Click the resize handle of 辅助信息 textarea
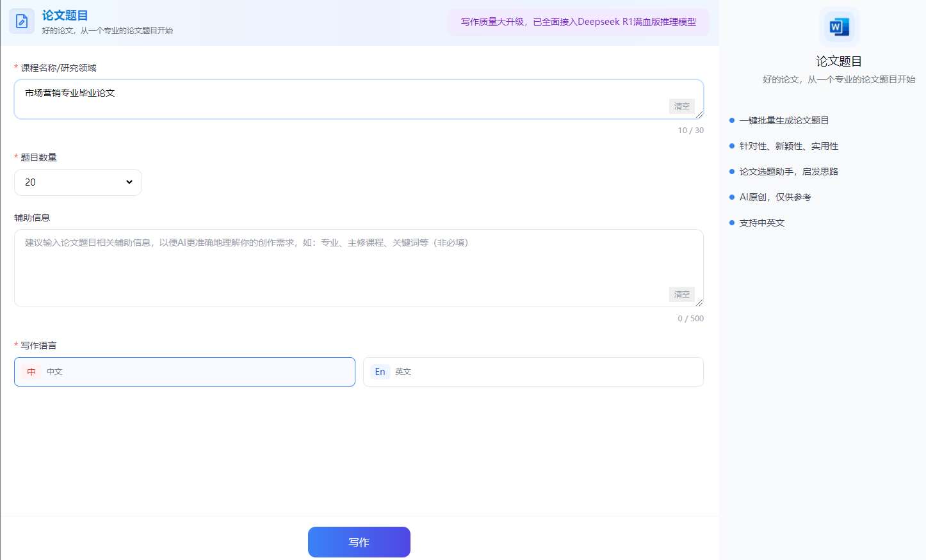The height and width of the screenshot is (560, 926). [699, 303]
